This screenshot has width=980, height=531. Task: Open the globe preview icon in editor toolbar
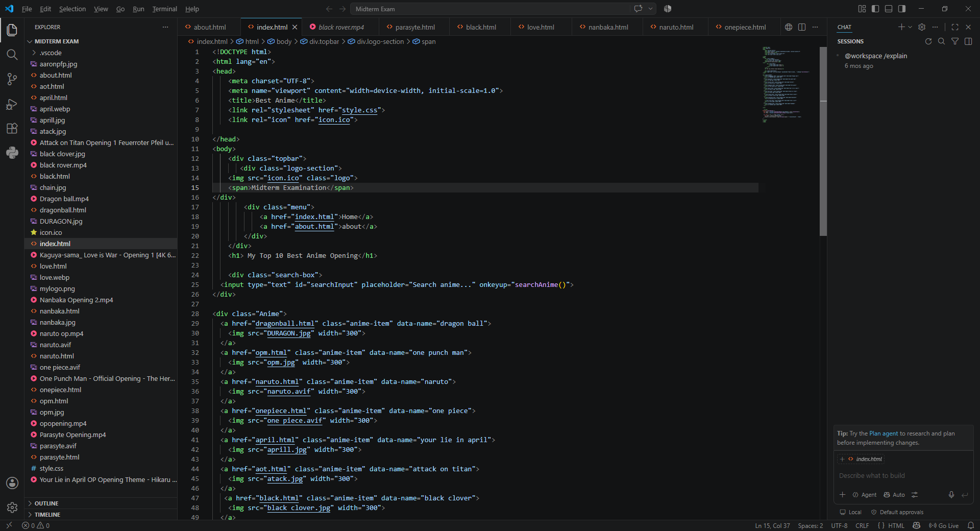coord(789,27)
